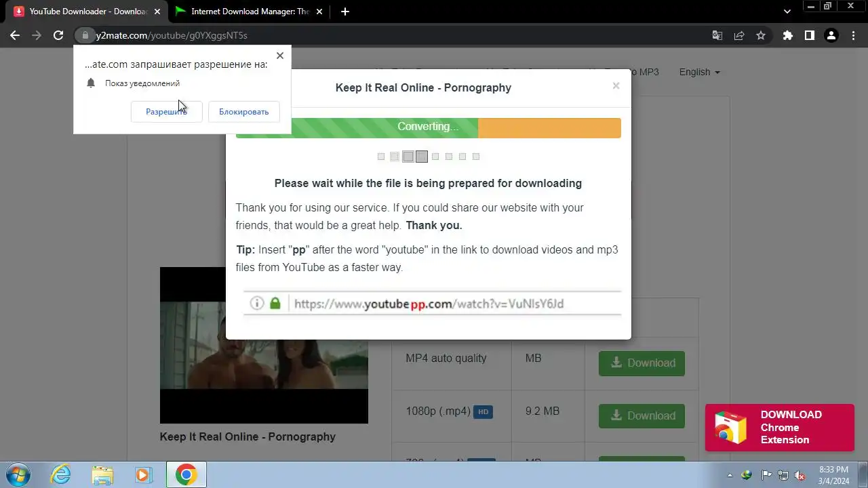The image size is (868, 488).
Task: Click the Show desktop strip on the taskbar
Action: pos(863,475)
